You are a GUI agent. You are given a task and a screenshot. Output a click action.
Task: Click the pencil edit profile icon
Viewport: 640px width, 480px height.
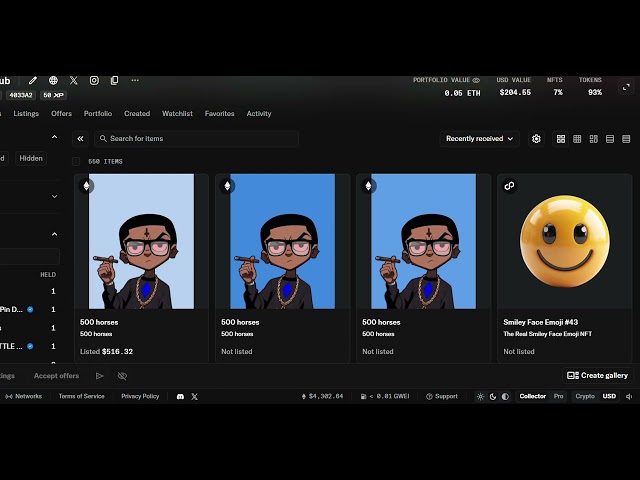click(x=33, y=80)
